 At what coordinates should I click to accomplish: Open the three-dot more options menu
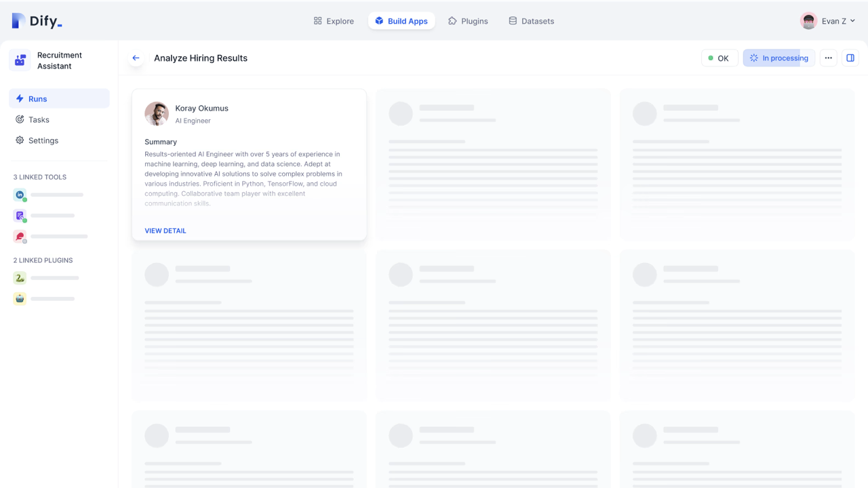[x=828, y=58]
